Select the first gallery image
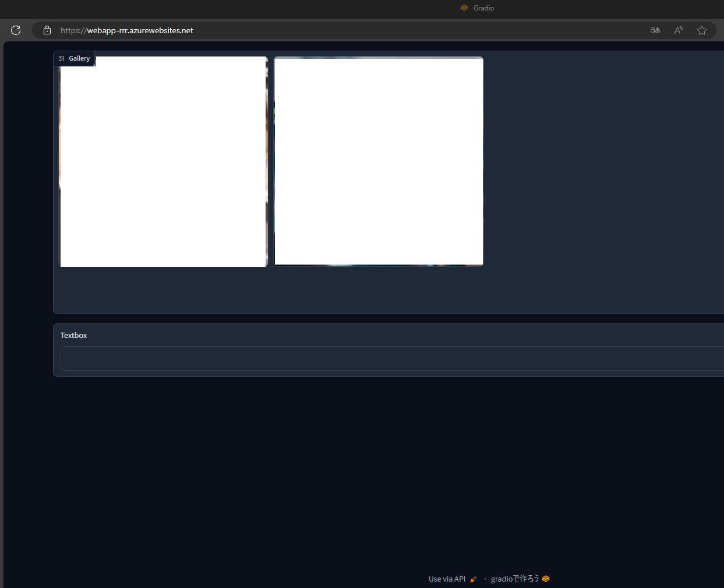 163,161
